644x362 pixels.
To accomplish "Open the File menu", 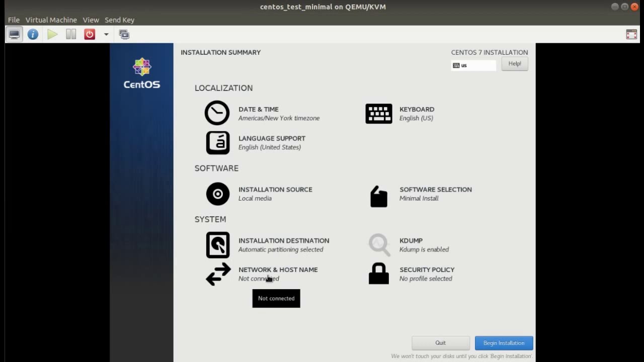I will tap(14, 20).
